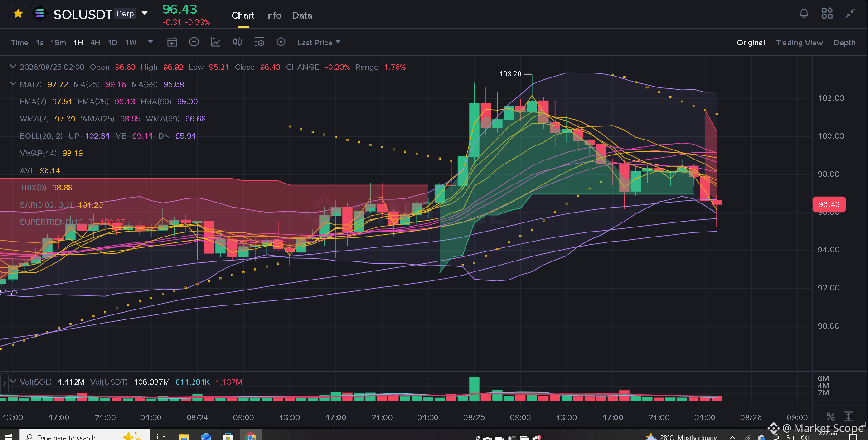Collapse the Vol(SOL) indicator chevron
Screen dimensions: 868x440
point(13,382)
